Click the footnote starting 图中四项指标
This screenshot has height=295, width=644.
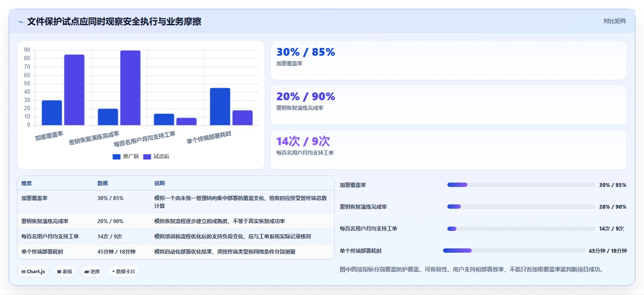[472, 269]
